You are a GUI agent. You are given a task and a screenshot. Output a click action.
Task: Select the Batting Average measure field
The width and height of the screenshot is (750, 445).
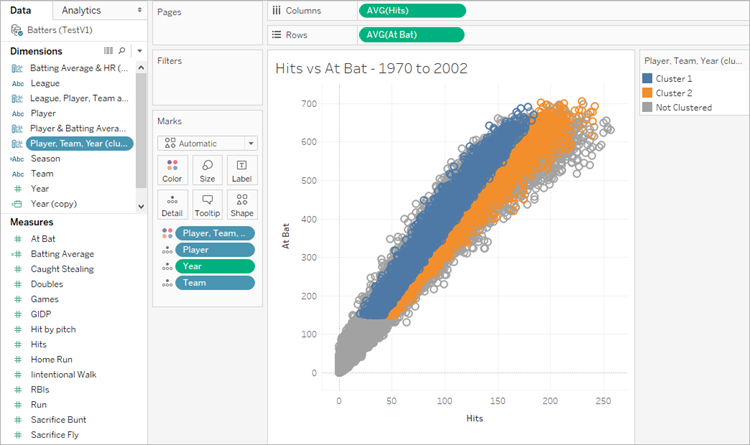point(62,254)
